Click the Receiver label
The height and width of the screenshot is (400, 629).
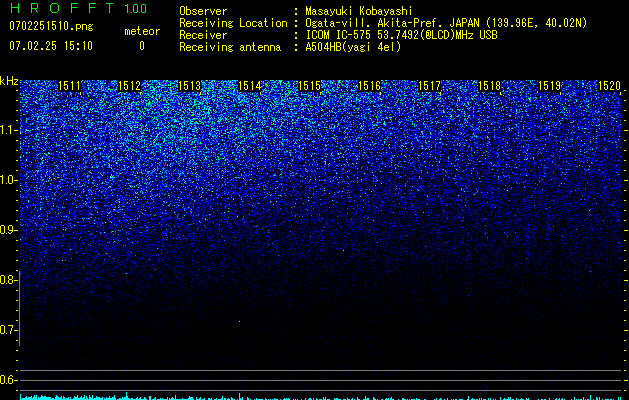click(203, 35)
